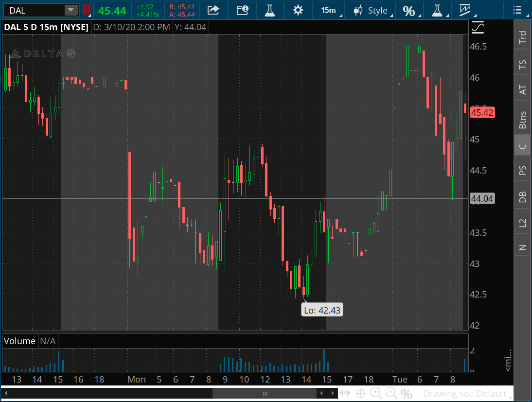Open chart settings gear icon

[298, 10]
